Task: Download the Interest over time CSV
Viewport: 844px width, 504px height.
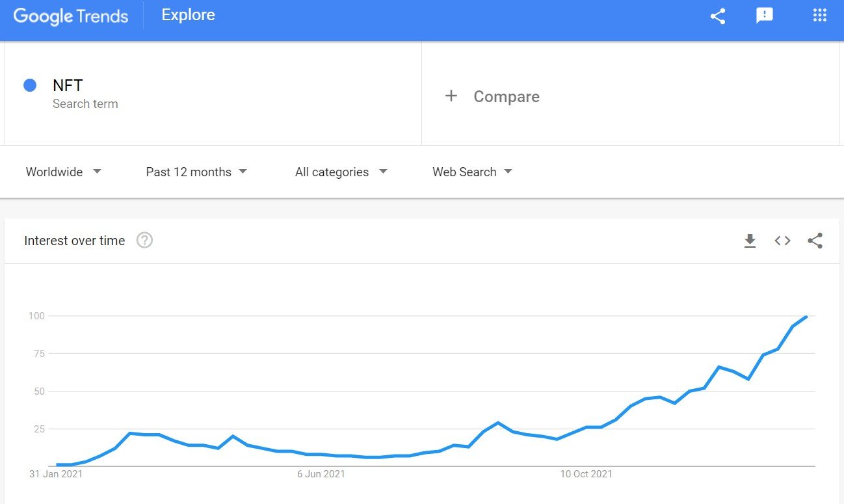Action: coord(750,241)
